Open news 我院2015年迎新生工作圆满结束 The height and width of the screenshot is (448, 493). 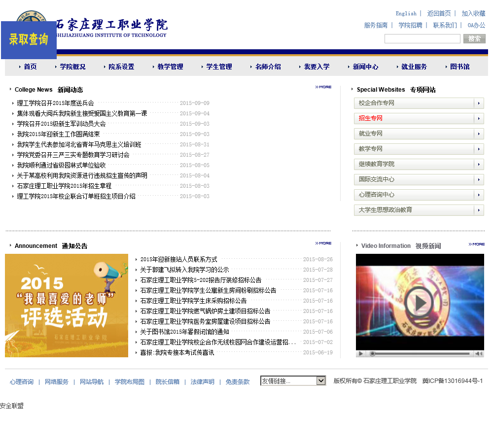point(58,134)
